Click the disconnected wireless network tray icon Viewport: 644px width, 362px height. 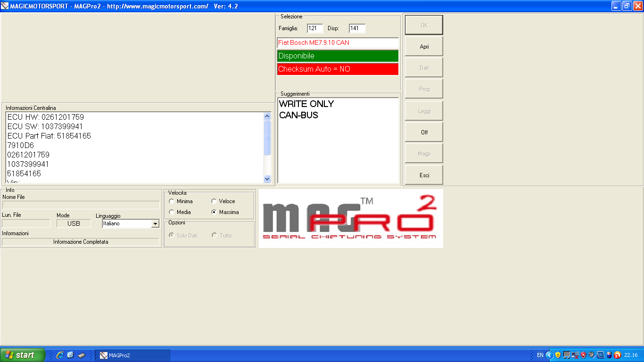click(x=575, y=355)
